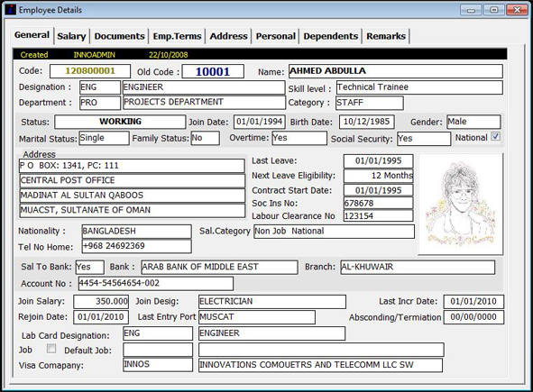The height and width of the screenshot is (392, 533).
Task: Click the Gender field Male
Action: click(x=473, y=122)
